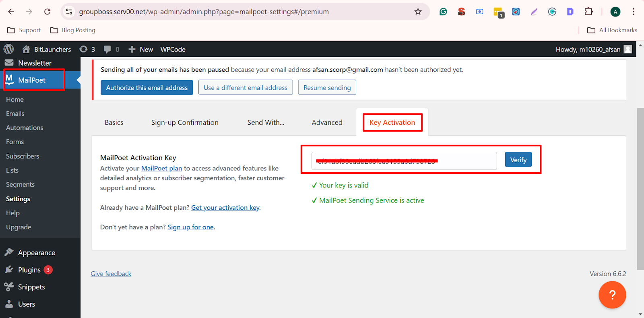This screenshot has width=644, height=318.
Task: Open All Bookmarks folder
Action: coord(612,30)
